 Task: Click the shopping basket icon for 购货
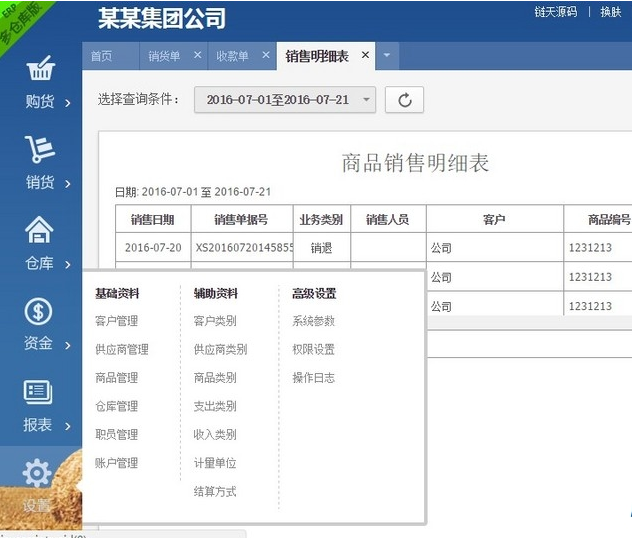click(x=39, y=69)
